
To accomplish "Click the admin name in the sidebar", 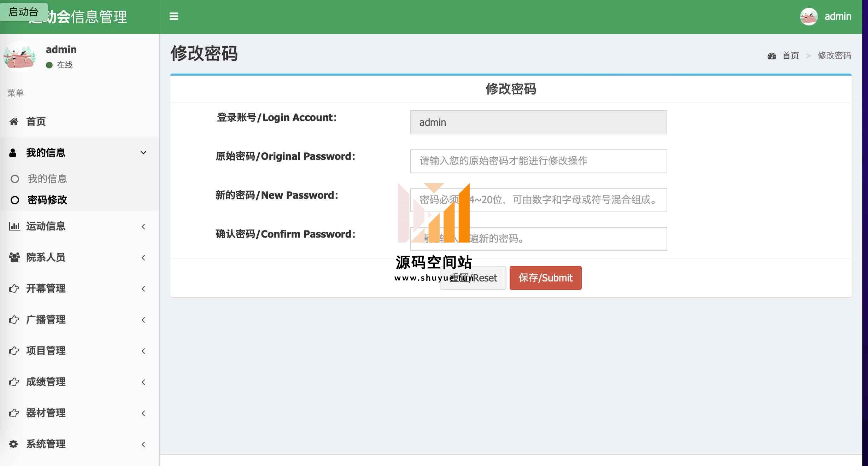I will (61, 49).
